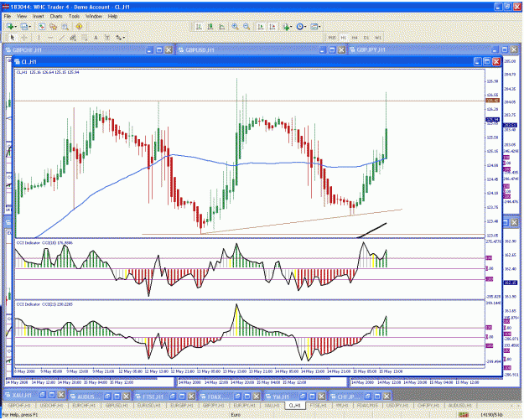Image resolution: width=524 pixels, height=420 pixels.
Task: Switch to the GBPCHF,H1 bottom tab
Action: [x=19, y=405]
